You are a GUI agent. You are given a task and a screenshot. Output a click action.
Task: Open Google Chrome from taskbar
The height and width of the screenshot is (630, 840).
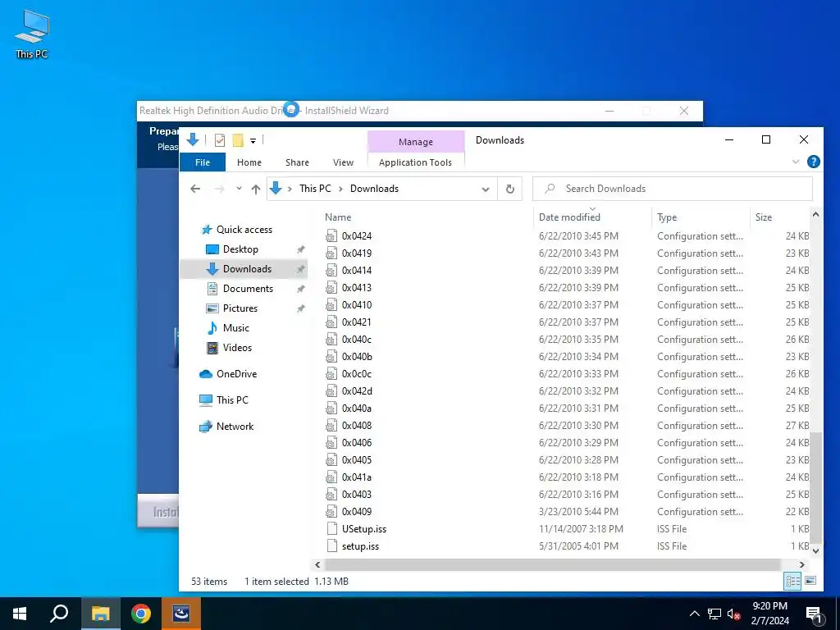[x=141, y=614]
